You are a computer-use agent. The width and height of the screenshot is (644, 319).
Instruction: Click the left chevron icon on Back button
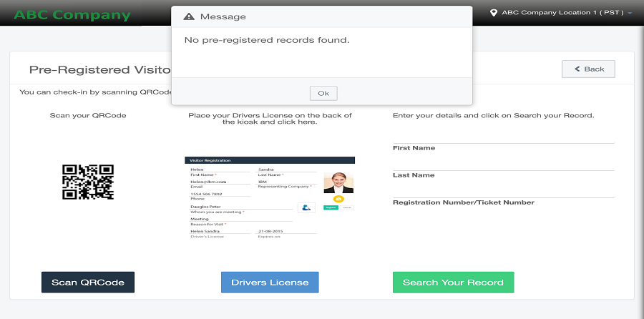577,69
